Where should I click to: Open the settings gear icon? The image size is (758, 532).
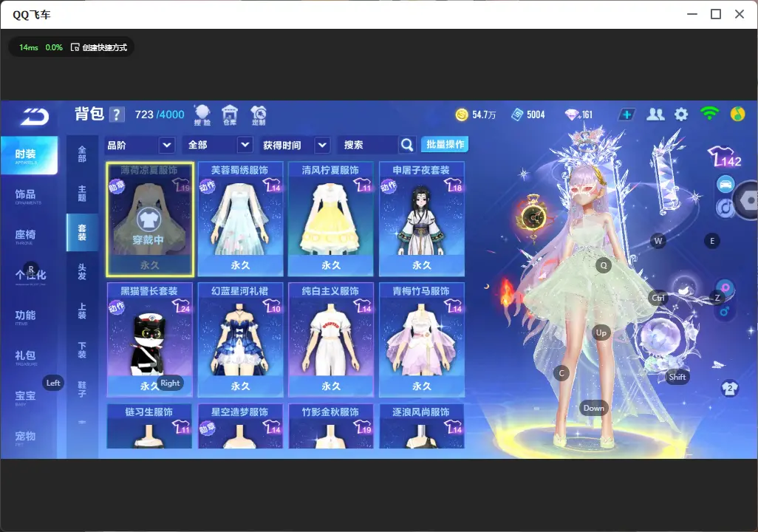click(x=681, y=115)
